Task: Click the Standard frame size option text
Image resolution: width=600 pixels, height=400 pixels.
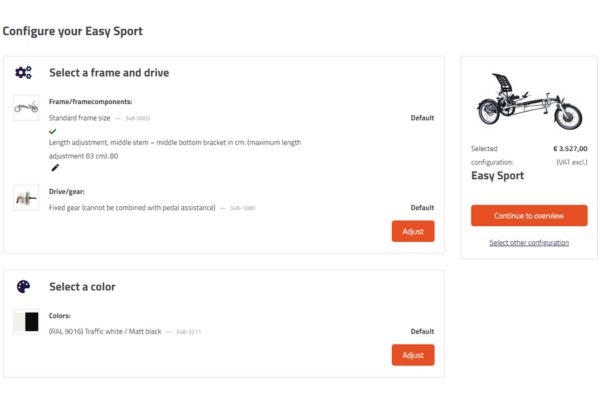Action: pos(80,118)
